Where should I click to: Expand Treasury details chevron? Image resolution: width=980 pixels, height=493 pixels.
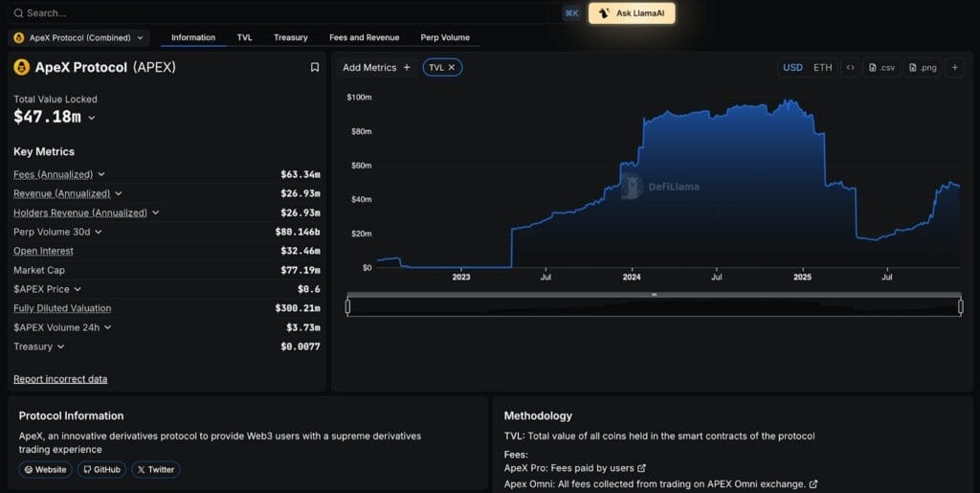click(60, 347)
